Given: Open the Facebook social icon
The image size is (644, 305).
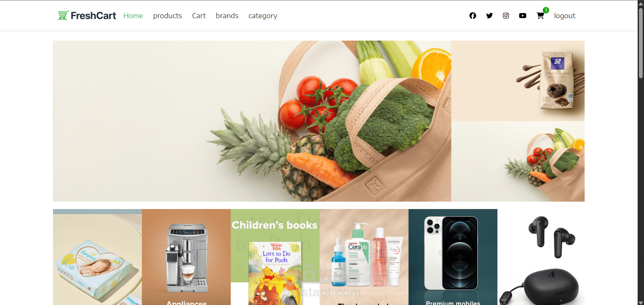Looking at the screenshot, I should point(473,16).
